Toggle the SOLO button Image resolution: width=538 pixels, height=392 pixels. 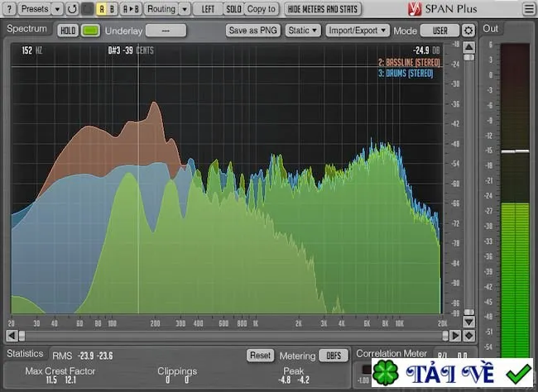(x=233, y=9)
